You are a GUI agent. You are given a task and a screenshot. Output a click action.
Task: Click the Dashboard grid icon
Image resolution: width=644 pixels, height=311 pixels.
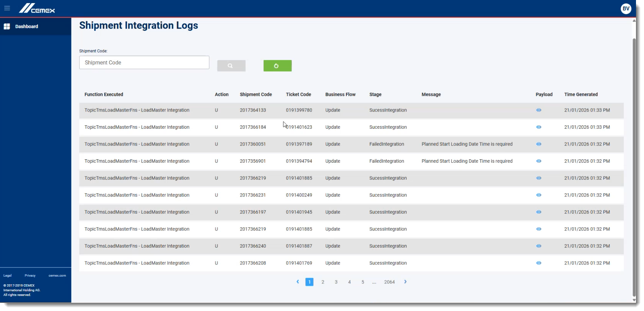[x=7, y=26]
